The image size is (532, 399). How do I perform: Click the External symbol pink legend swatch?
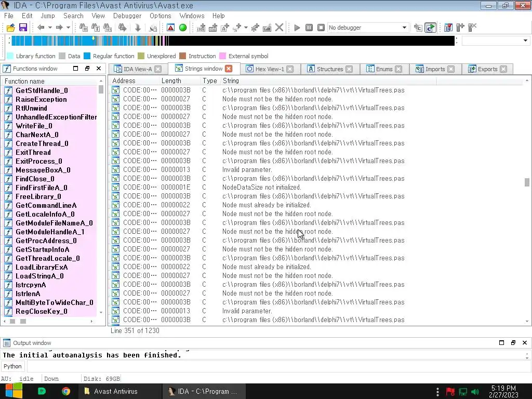pyautogui.click(x=222, y=56)
